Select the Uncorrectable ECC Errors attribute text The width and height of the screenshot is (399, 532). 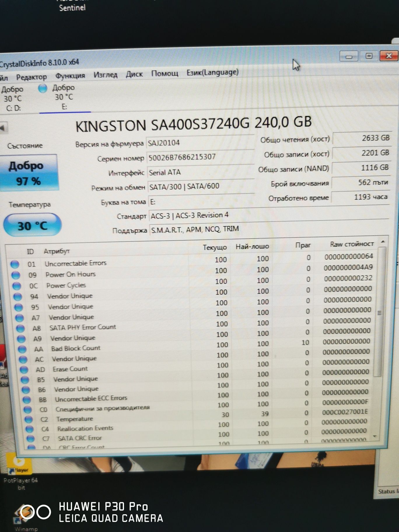91,398
